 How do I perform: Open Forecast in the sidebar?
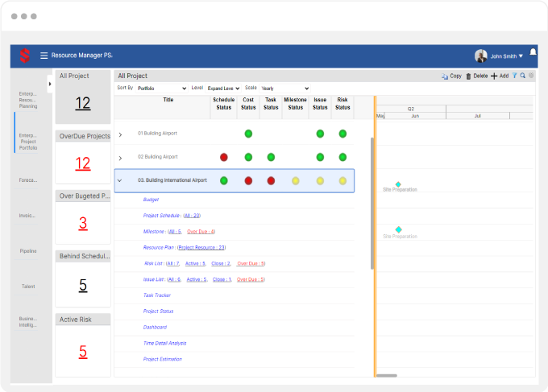click(x=28, y=180)
